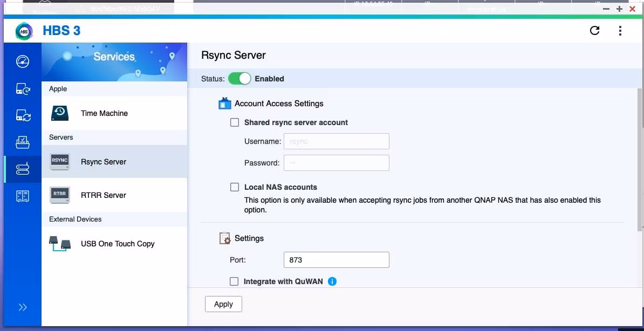The height and width of the screenshot is (331, 644).
Task: Click the Time Machine icon
Action: pos(60,113)
